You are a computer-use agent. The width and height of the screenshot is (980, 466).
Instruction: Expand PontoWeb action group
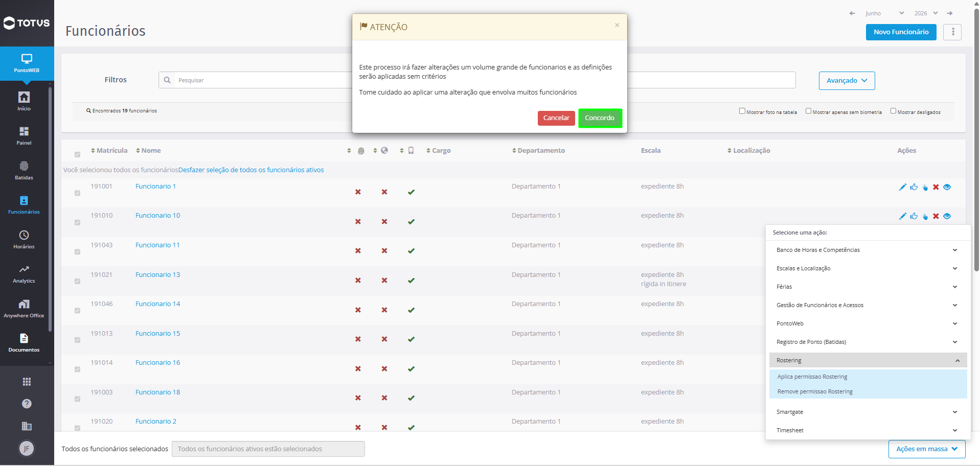point(868,323)
